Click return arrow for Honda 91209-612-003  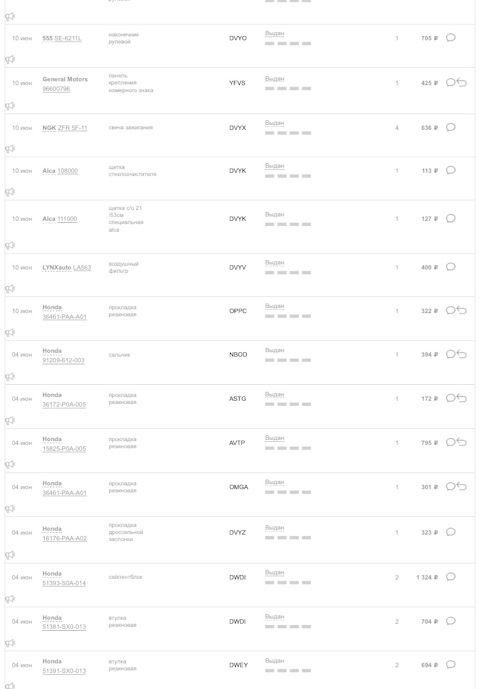point(462,354)
